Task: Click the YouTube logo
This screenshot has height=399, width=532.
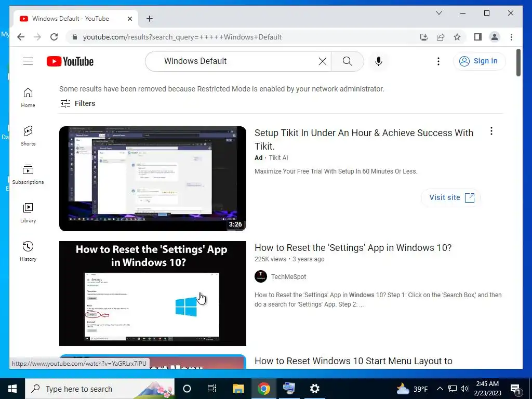Action: pyautogui.click(x=70, y=61)
